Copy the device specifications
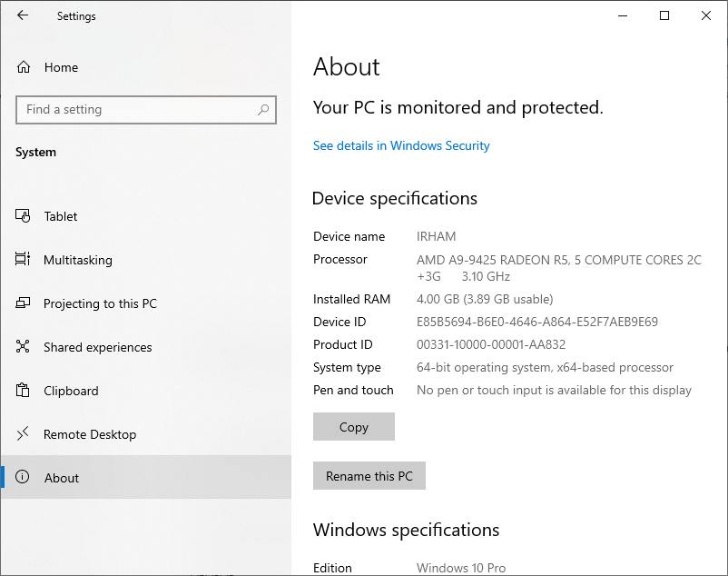Image resolution: width=728 pixels, height=576 pixels. [354, 426]
